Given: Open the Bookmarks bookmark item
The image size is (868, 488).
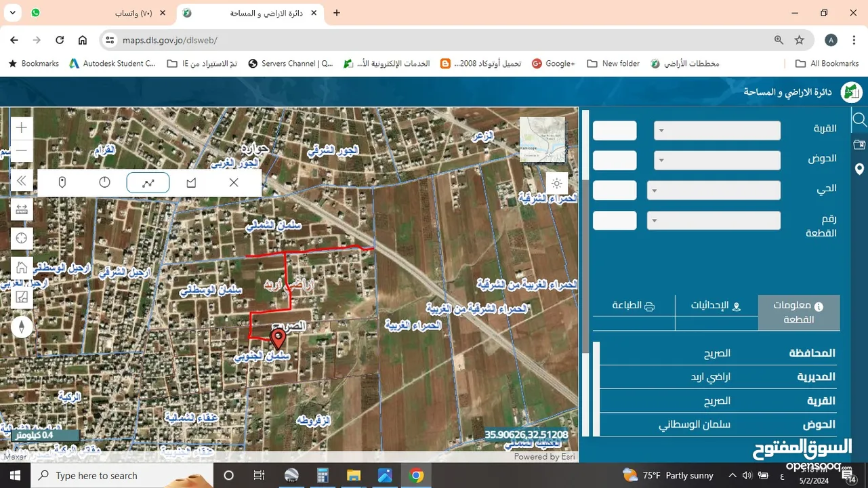Looking at the screenshot, I should point(33,64).
